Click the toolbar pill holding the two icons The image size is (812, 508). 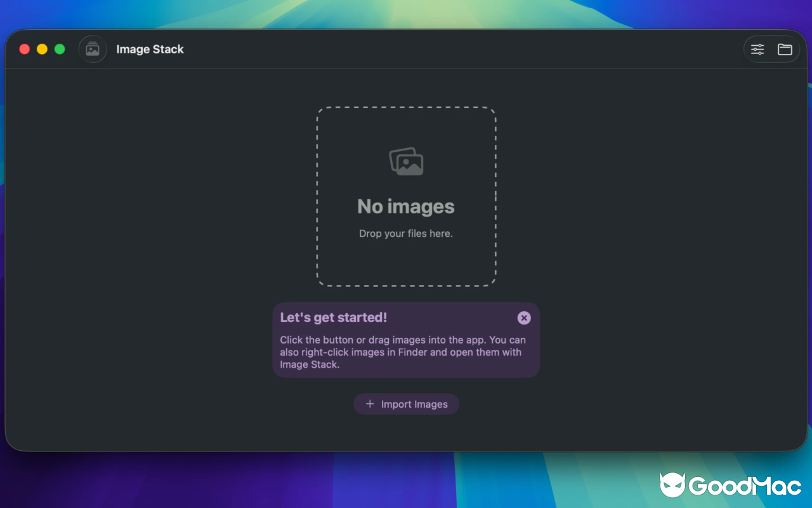coord(771,49)
